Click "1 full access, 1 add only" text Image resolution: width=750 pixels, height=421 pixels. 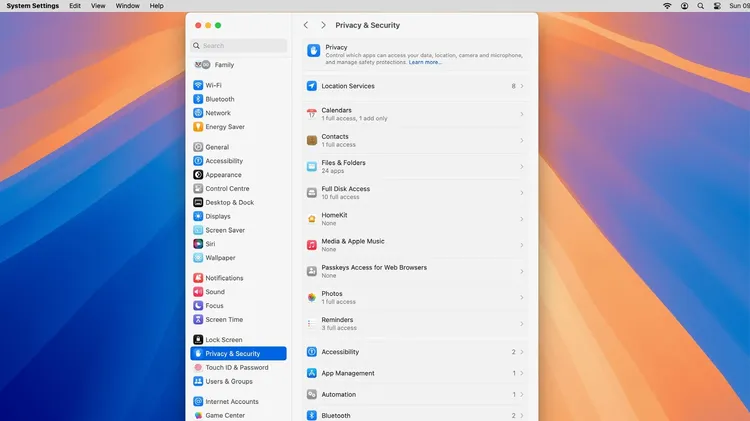pyautogui.click(x=354, y=119)
